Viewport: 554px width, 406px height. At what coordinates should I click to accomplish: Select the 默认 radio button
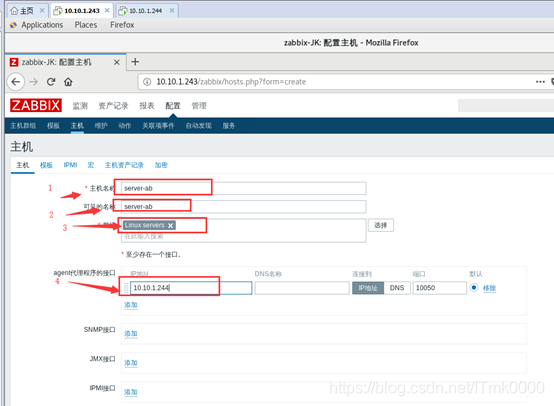(x=474, y=288)
